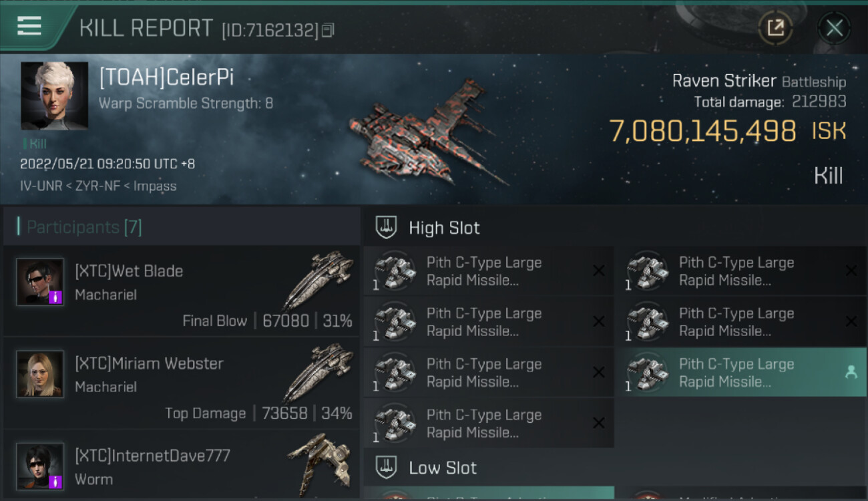Select Wet Blade's Machariel ship icon
This screenshot has height=501, width=868.
[x=318, y=280]
